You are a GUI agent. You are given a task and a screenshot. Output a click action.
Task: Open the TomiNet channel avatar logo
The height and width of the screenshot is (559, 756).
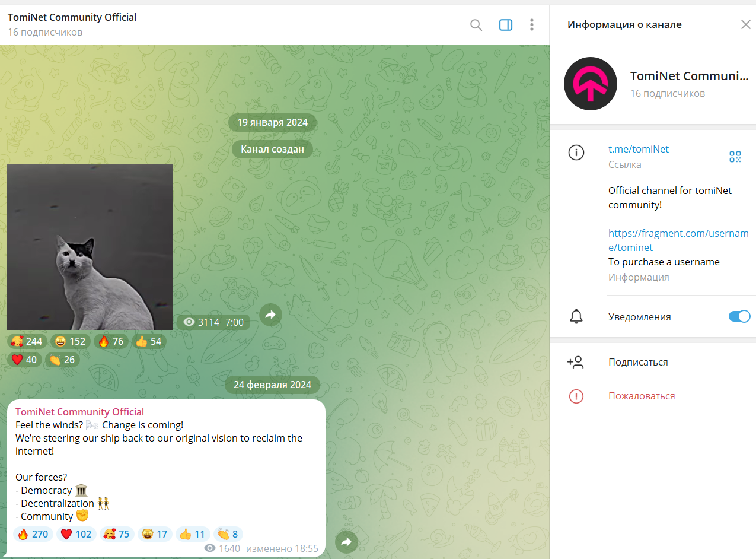591,84
